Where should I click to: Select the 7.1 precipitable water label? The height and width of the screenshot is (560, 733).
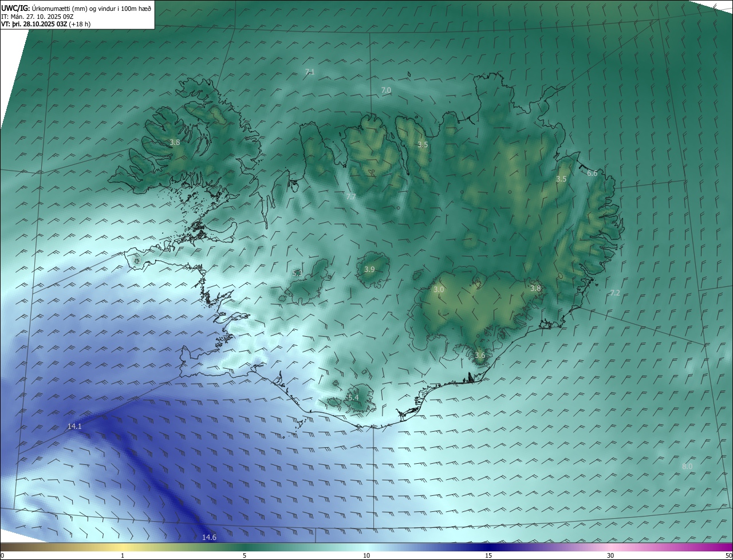[310, 72]
